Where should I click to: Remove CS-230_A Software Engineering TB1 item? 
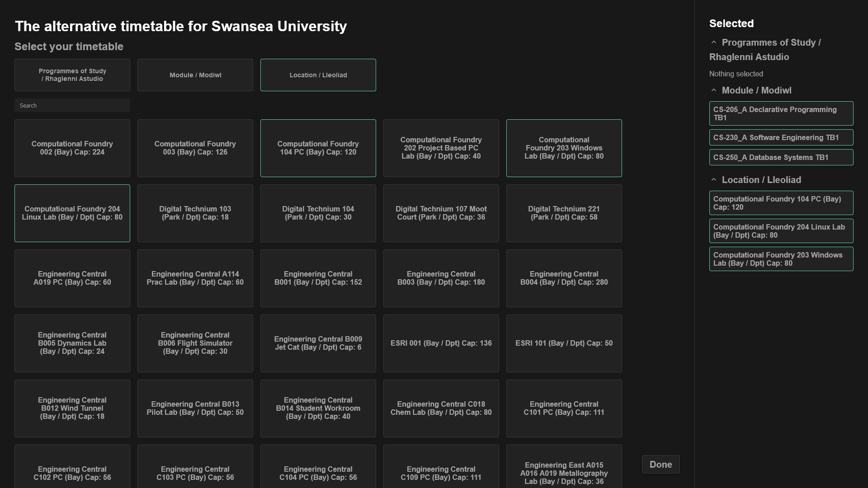(x=781, y=137)
